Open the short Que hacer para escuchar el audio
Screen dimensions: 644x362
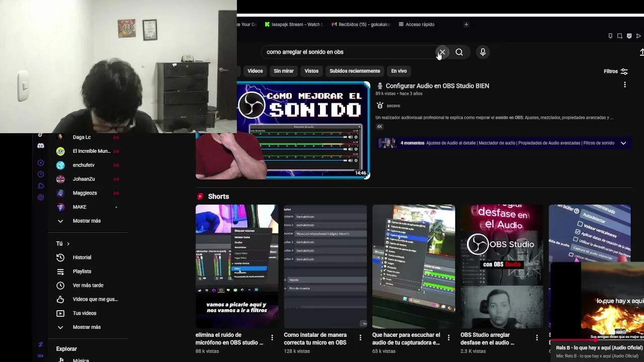(x=413, y=266)
